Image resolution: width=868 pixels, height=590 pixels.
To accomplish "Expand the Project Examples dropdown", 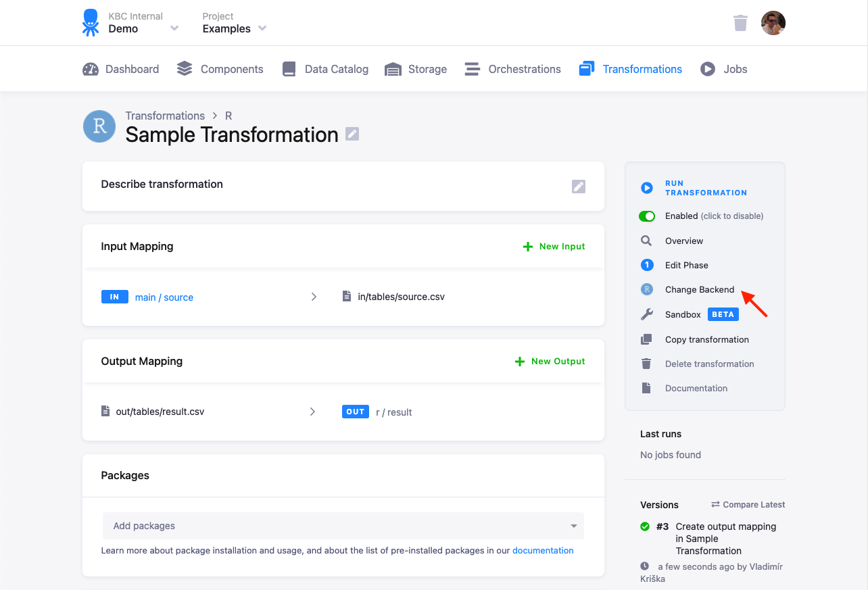I will tap(235, 23).
